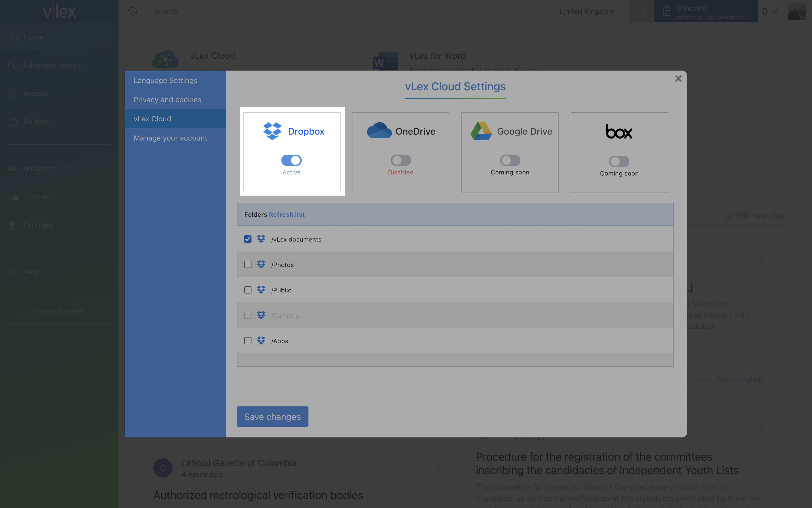Viewport: 812px width, 508px height.
Task: Open the user profile avatar
Action: point(797,11)
